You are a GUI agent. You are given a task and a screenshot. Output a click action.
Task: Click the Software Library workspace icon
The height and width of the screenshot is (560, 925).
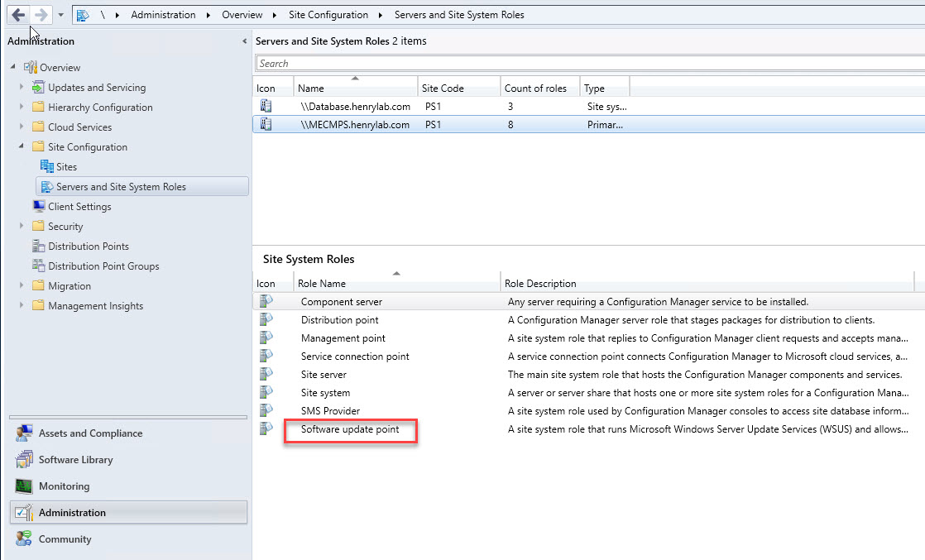[x=24, y=460]
